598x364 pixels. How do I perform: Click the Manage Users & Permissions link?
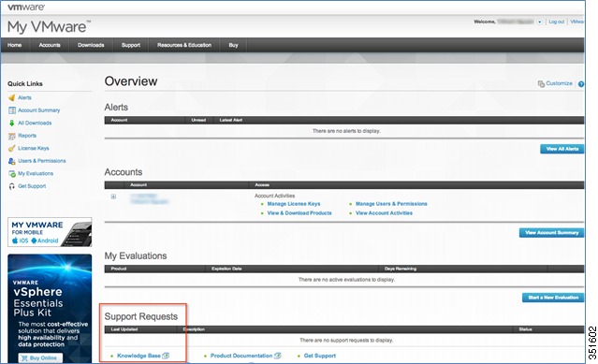point(391,204)
